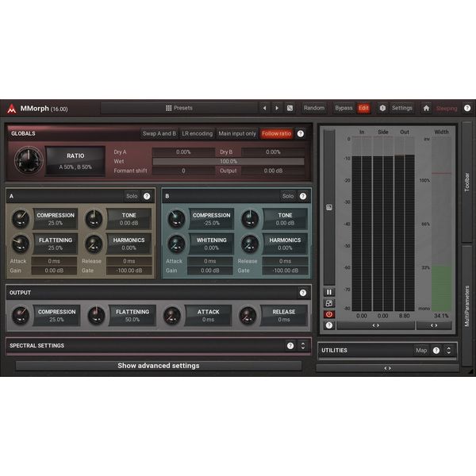Pause the meters display
The image size is (476, 476).
(x=329, y=292)
